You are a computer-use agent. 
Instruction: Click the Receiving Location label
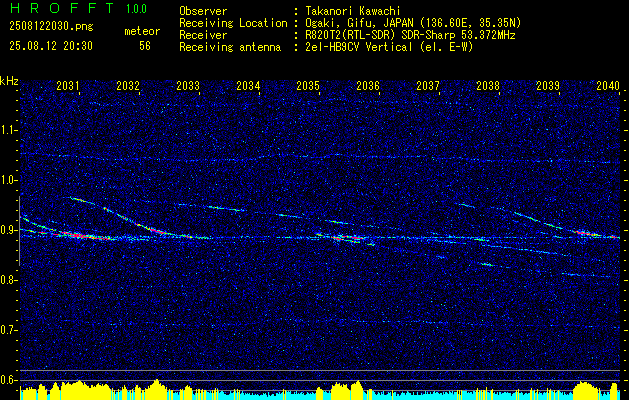tap(233, 23)
